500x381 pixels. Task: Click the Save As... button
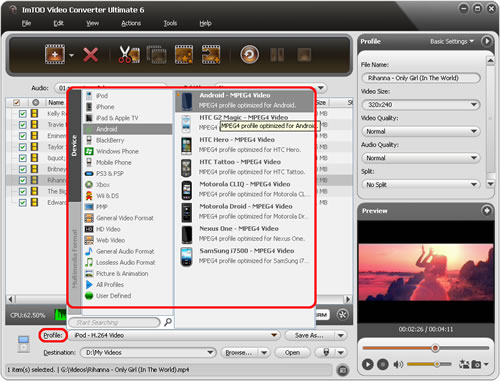(310, 335)
